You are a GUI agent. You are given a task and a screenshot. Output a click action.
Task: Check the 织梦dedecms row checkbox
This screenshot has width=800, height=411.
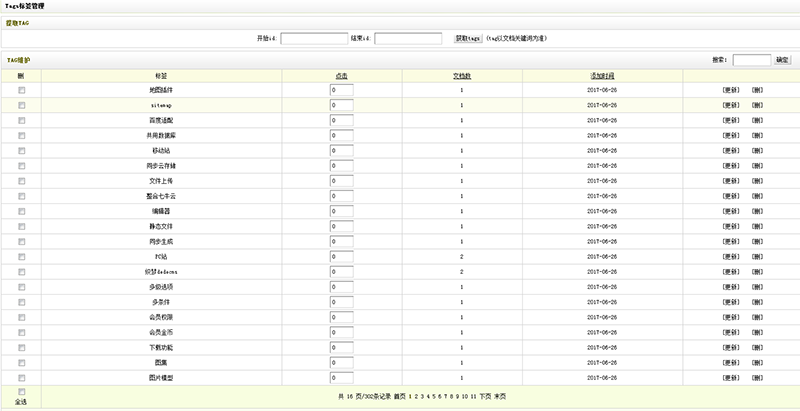pos(21,269)
